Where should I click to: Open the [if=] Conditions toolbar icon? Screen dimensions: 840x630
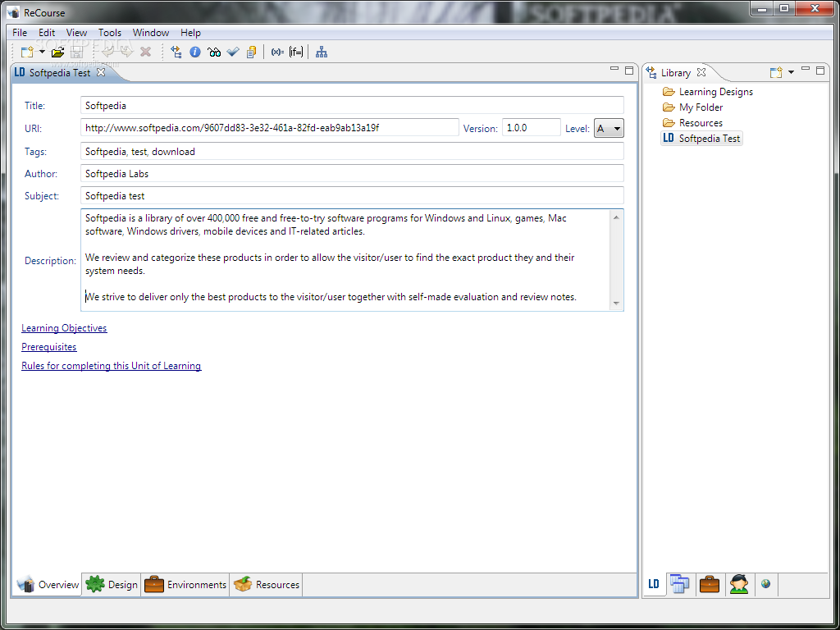295,52
